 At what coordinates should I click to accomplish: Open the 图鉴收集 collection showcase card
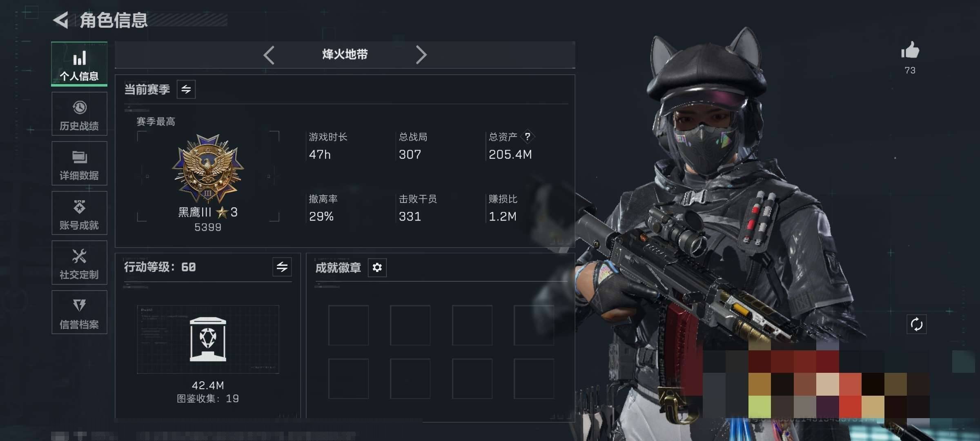[x=208, y=339]
